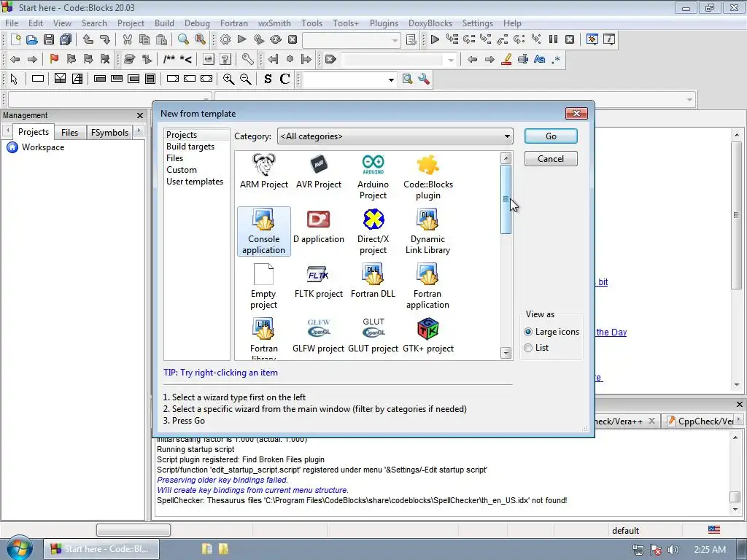Pick the Fortran application template
The image size is (747, 560).
click(427, 286)
